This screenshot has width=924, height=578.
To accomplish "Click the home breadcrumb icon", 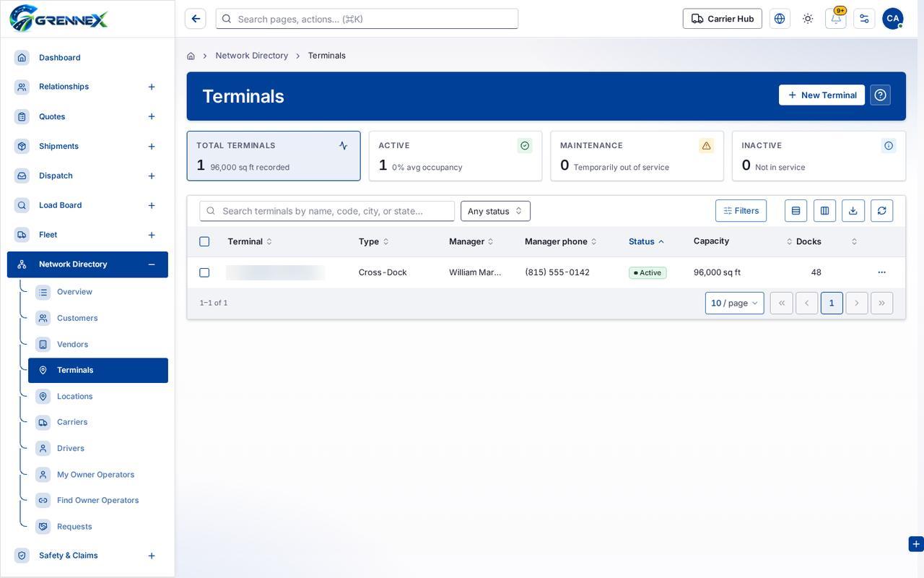I will [191, 56].
